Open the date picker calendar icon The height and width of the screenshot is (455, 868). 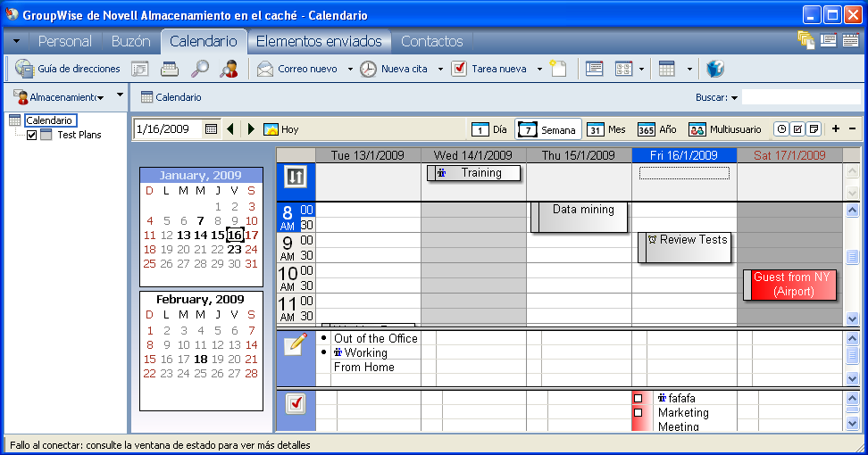[x=211, y=129]
